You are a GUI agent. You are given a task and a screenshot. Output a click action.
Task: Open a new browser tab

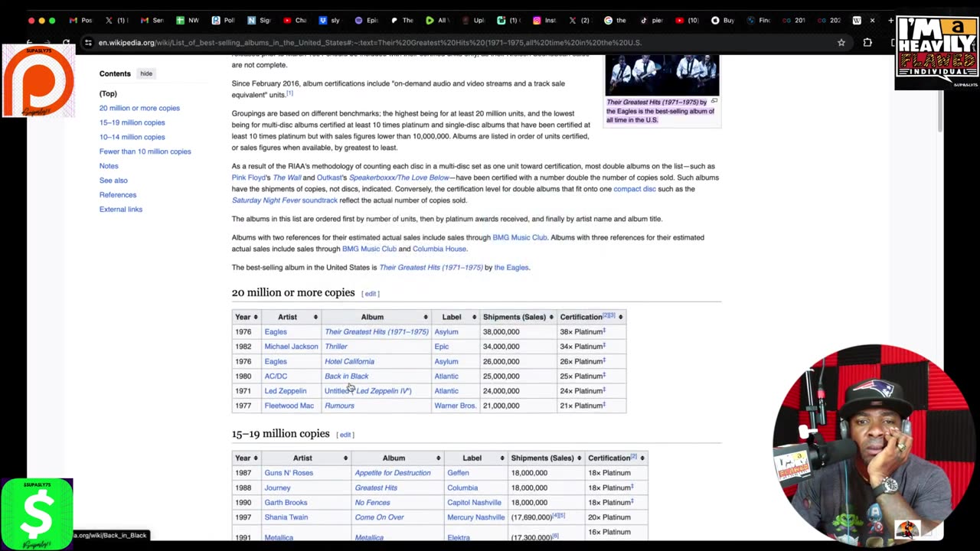tap(890, 21)
